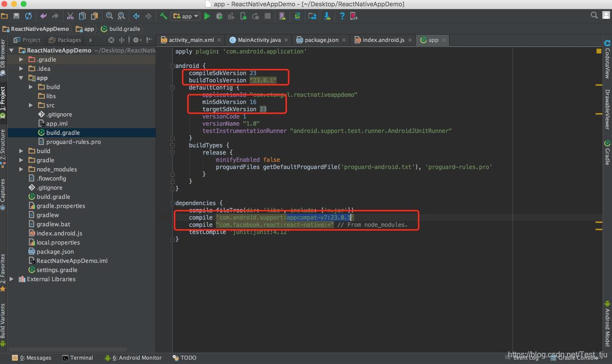Image resolution: width=612 pixels, height=364 pixels.
Task: Click the Find magnifier icon
Action: tap(109, 16)
